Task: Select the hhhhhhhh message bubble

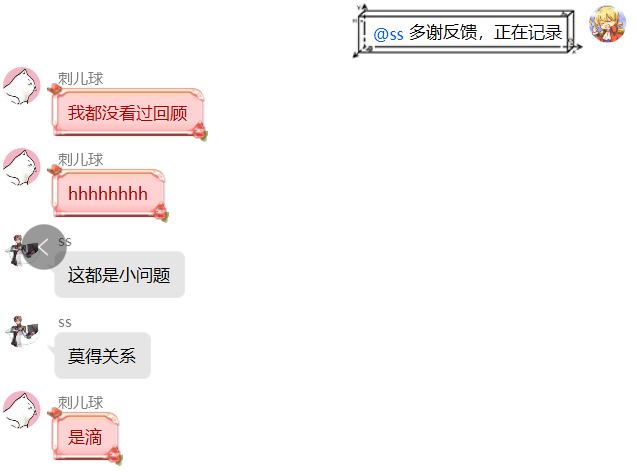Action: pos(108,193)
